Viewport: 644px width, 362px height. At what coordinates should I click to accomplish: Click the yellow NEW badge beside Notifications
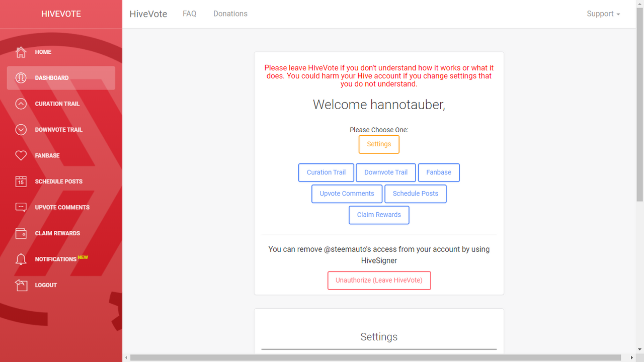click(x=83, y=257)
